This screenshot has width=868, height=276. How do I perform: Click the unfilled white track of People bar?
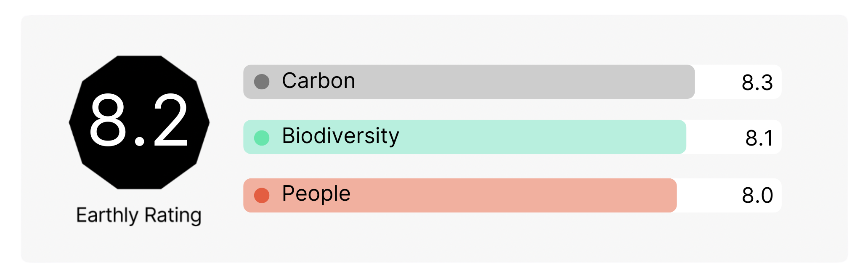707,195
